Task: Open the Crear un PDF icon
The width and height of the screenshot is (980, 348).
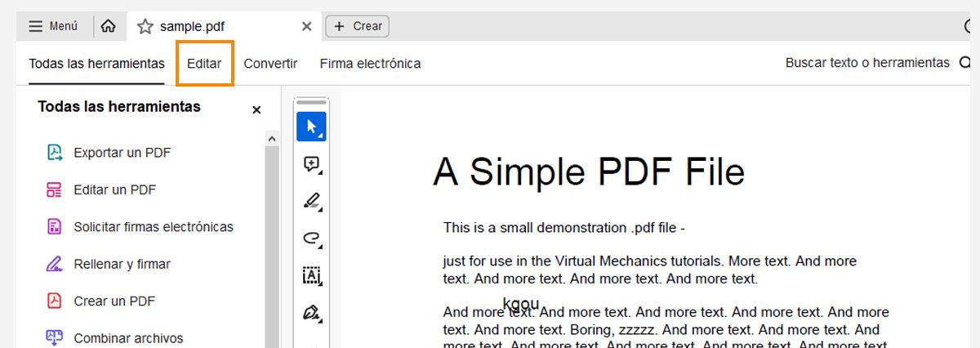Action: pos(55,301)
